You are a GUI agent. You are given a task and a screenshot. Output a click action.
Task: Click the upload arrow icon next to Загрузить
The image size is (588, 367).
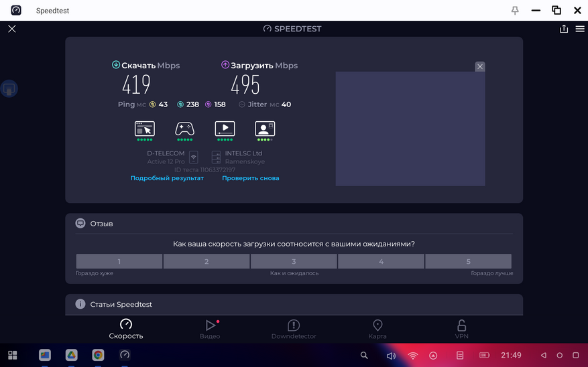click(225, 64)
